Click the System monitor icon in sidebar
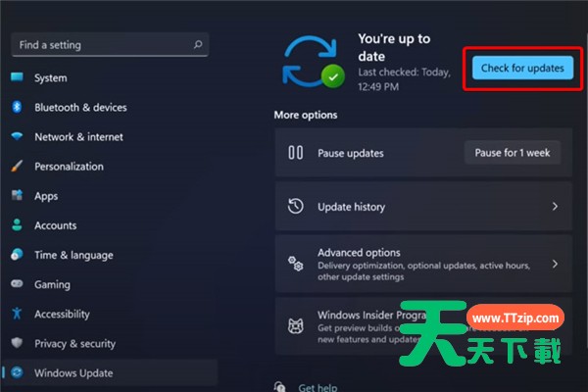The image size is (588, 392). click(17, 77)
